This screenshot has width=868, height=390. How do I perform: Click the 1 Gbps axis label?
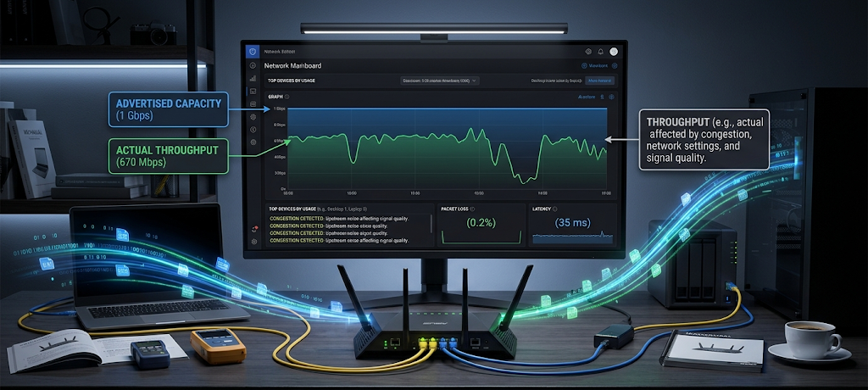pos(279,109)
